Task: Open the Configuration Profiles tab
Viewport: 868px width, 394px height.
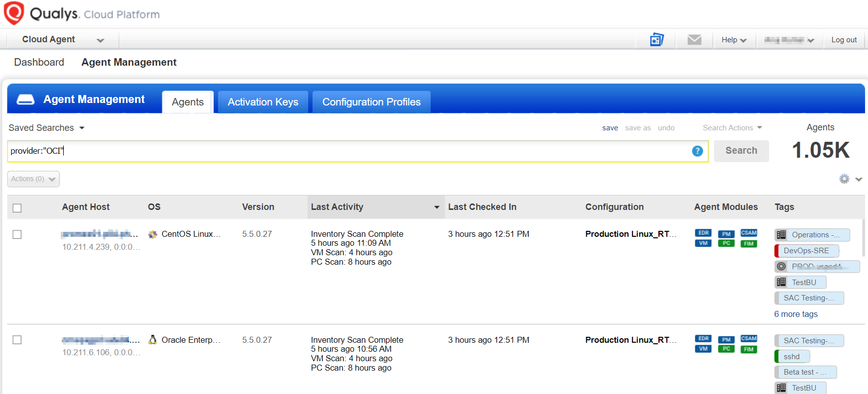Action: pyautogui.click(x=371, y=102)
